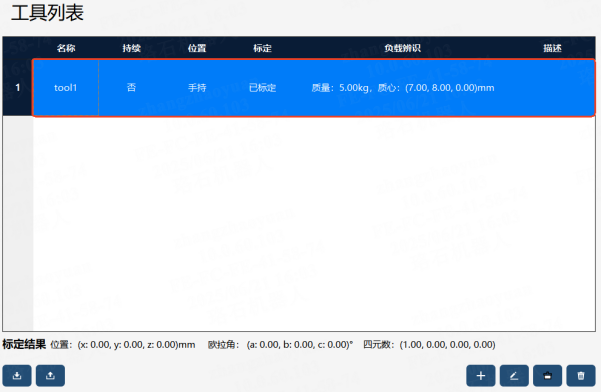Screen dimensions: 601x392
Task: Add a new tool with the plus button
Action: coord(481,376)
